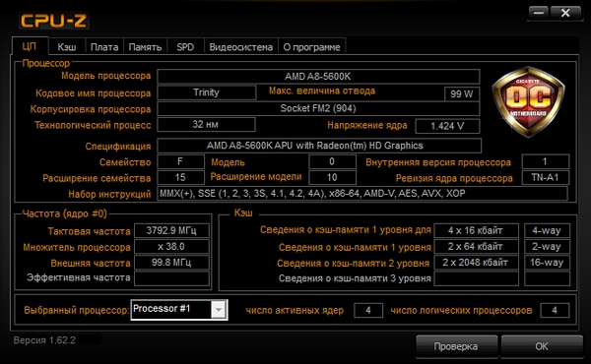Switch to the Плата tab
The height and width of the screenshot is (364, 591).
pos(104,47)
